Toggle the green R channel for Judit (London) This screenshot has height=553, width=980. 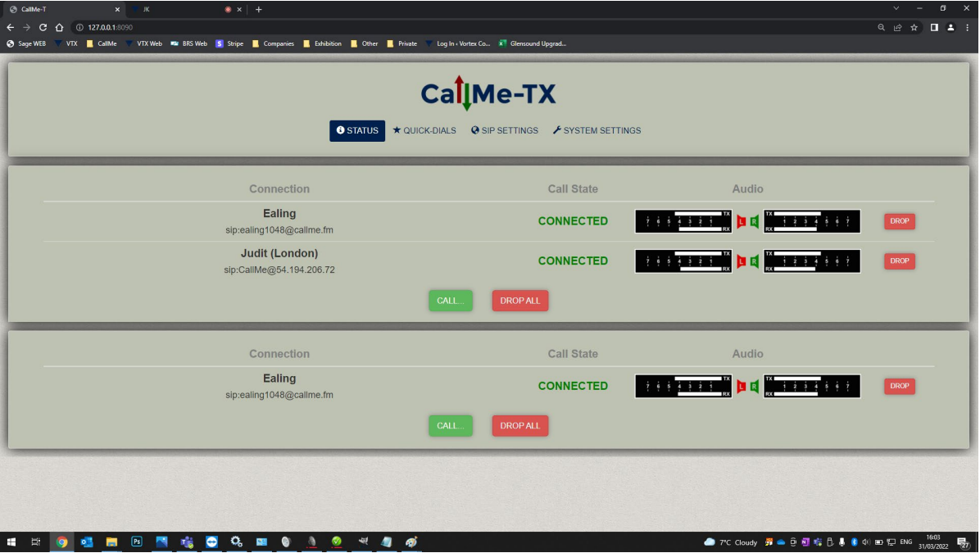pos(754,261)
